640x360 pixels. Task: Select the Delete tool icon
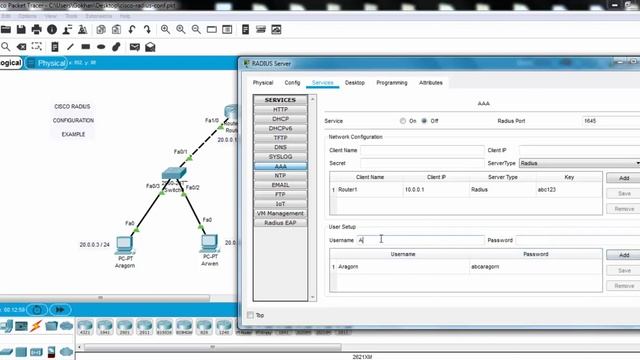21,47
